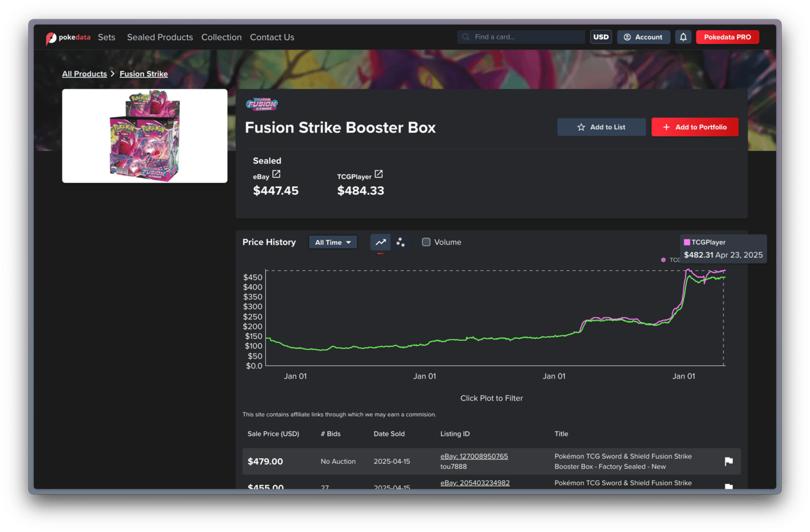810x532 pixels.
Task: Select the $479.00 sale price cell
Action: [265, 462]
